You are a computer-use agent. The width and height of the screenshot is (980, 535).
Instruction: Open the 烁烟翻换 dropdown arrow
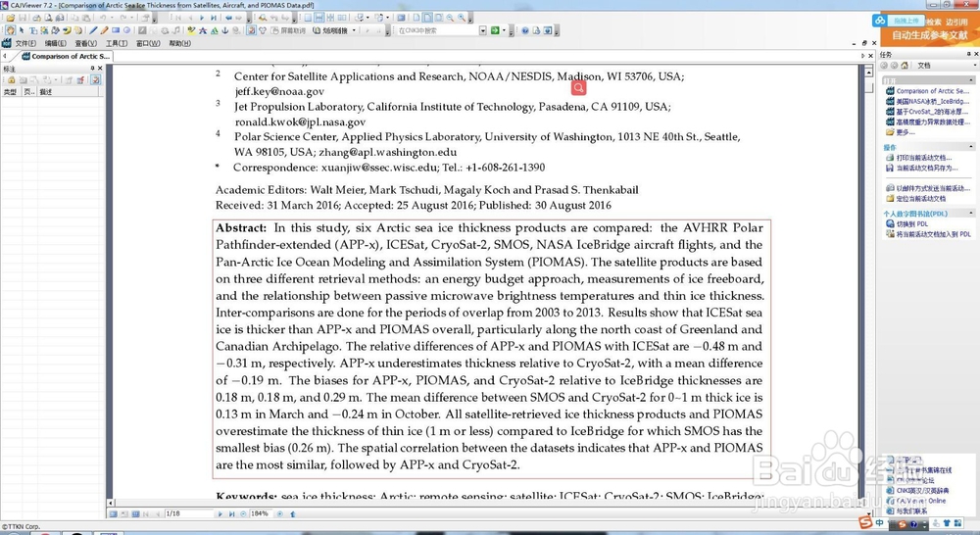(354, 30)
